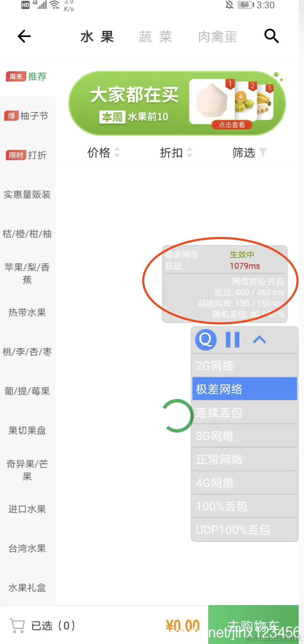This screenshot has height=644, width=304.
Task: Select the 极差网络 profile
Action: point(245,389)
